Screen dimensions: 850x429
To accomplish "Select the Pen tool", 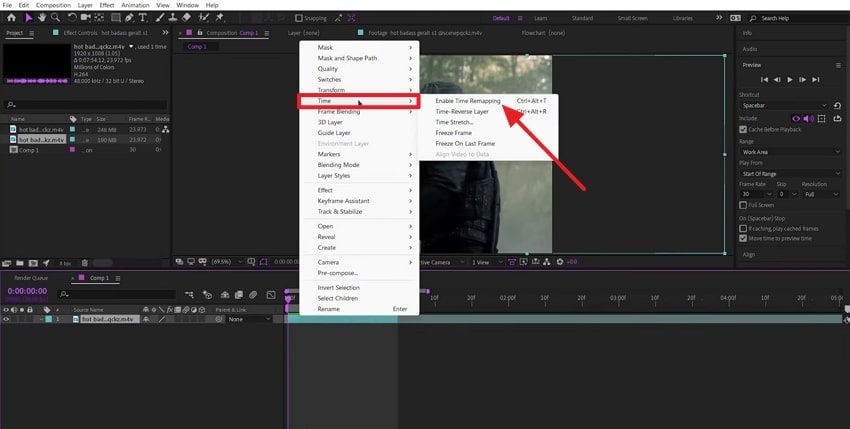I will [129, 18].
